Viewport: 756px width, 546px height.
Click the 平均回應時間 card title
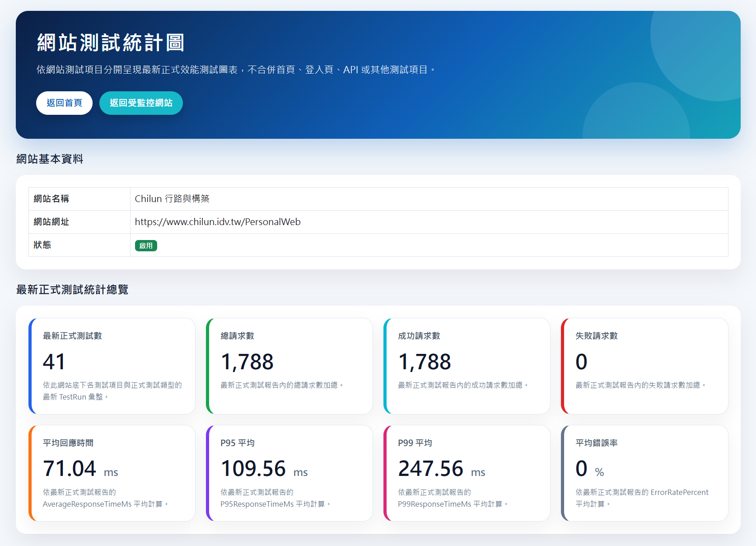click(68, 443)
